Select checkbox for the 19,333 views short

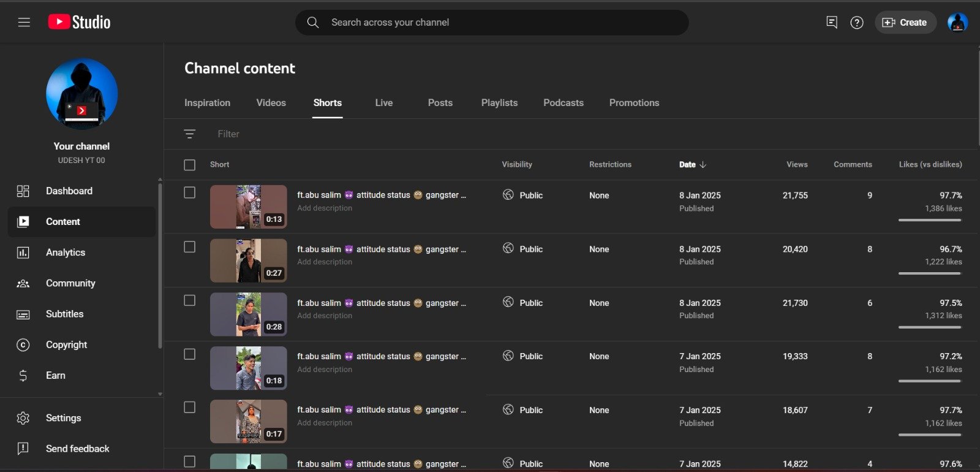[190, 354]
